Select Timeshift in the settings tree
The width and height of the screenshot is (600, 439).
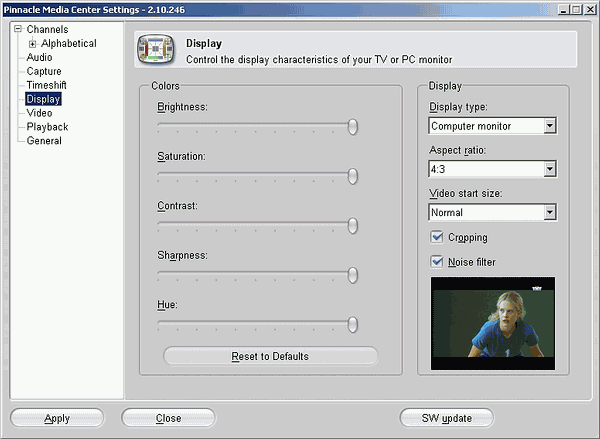point(46,85)
